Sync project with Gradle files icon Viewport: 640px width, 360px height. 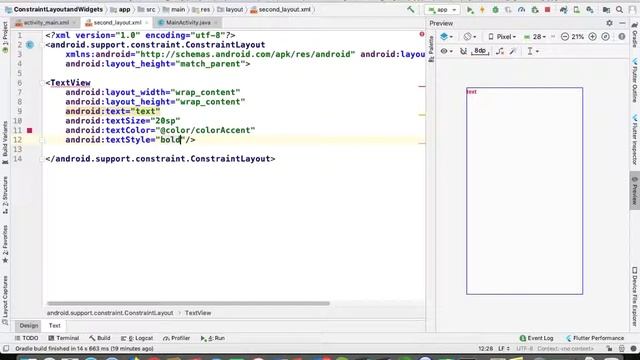pyautogui.click(x=563, y=10)
